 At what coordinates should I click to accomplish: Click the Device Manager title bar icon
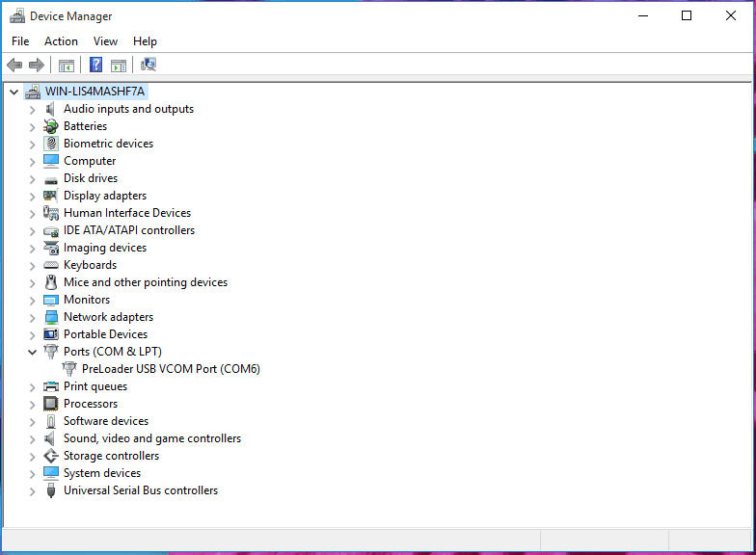click(x=17, y=15)
